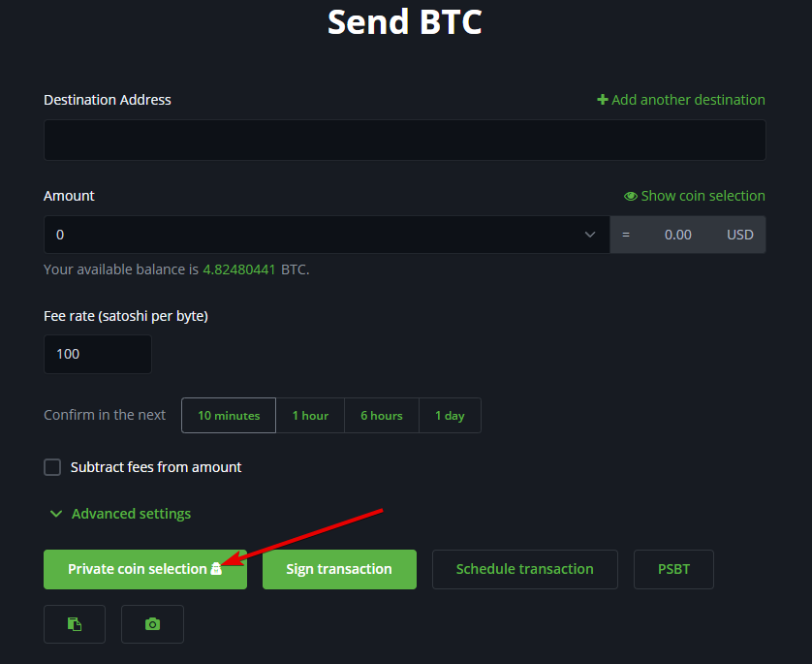The height and width of the screenshot is (664, 812).
Task: Select the 10 minutes confirmation option
Action: tap(229, 416)
